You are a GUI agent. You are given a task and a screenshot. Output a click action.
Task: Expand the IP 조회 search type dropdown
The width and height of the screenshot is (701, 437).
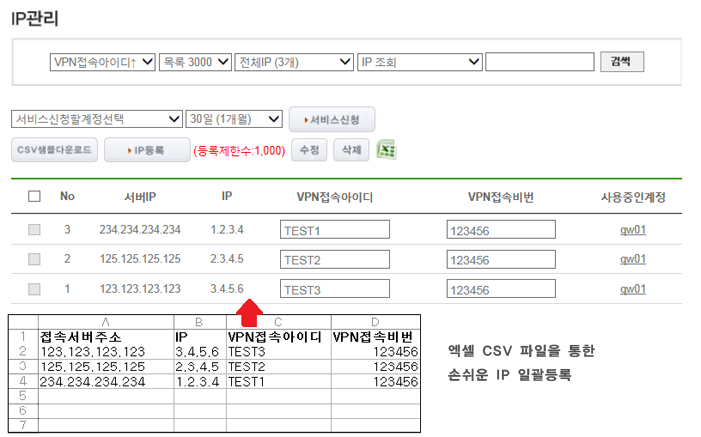[419, 62]
